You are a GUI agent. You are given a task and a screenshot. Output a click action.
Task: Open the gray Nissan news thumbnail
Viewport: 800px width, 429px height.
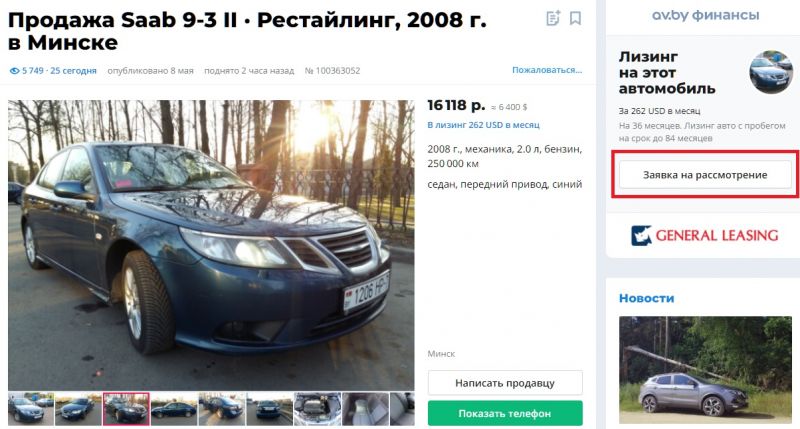705,370
